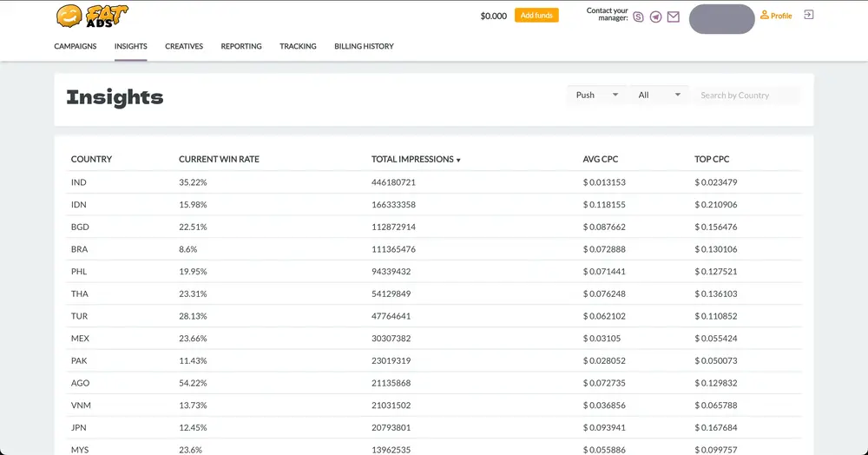Viewport: 868px width, 455px height.
Task: Select the TUR country cell
Action: pos(79,316)
